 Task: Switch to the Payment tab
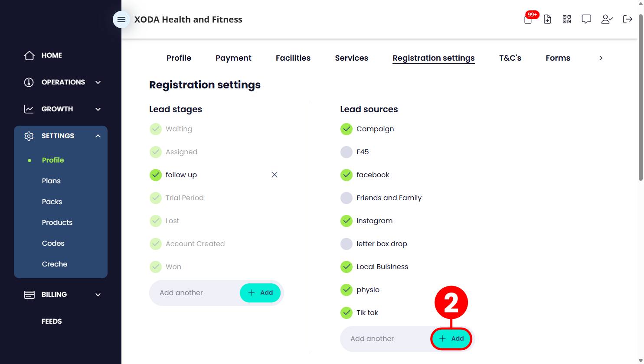pyautogui.click(x=233, y=58)
